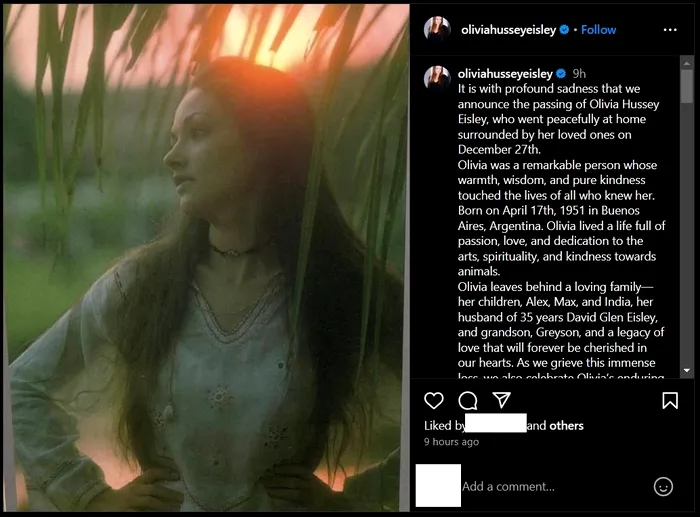Screen dimensions: 700x517
Task: View the list of others who liked
Action: click(566, 425)
